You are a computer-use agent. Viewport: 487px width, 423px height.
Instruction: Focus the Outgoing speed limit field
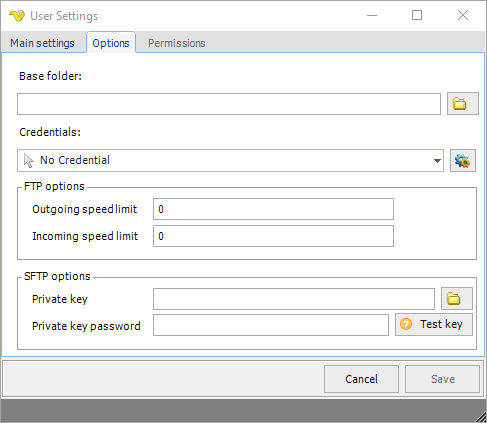pyautogui.click(x=273, y=209)
